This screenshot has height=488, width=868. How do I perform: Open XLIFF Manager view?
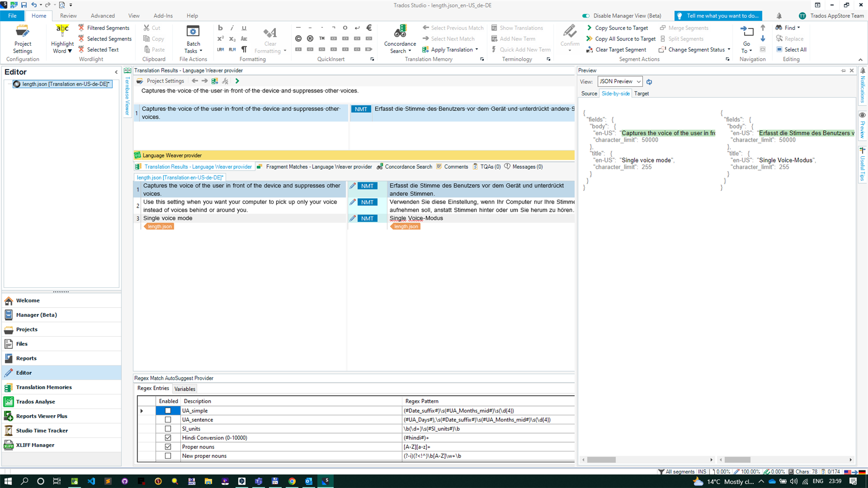pos(62,445)
